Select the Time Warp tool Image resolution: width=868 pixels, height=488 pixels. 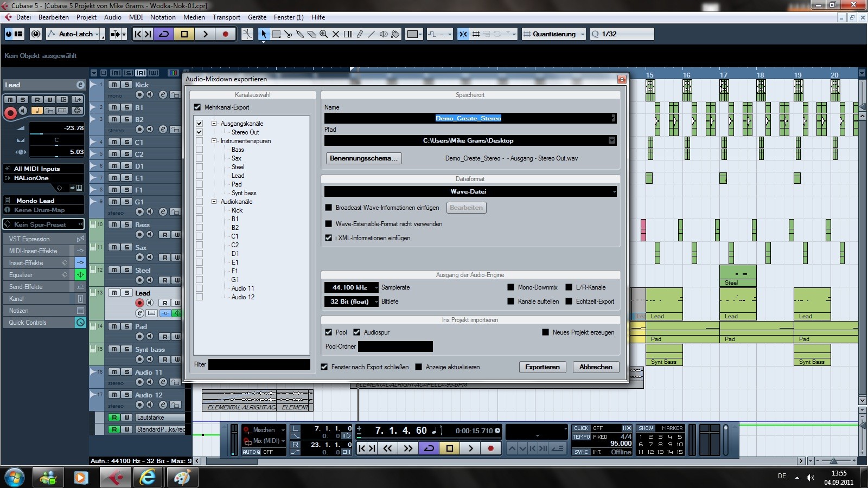click(348, 34)
